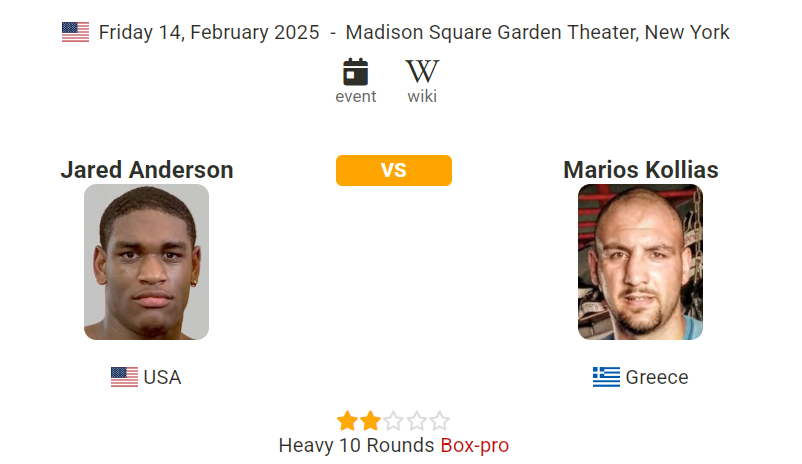Click the Madison Square Garden Theater venue text
The image size is (802, 464).
[492, 32]
